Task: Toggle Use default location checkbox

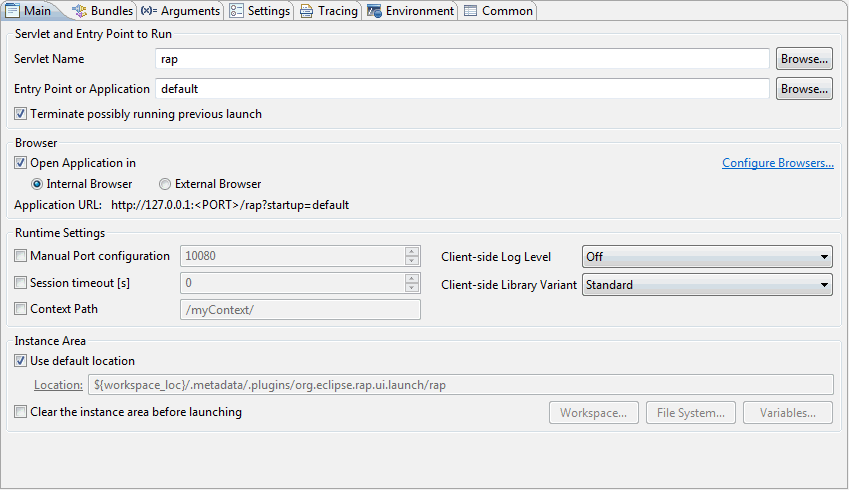Action: pos(21,361)
